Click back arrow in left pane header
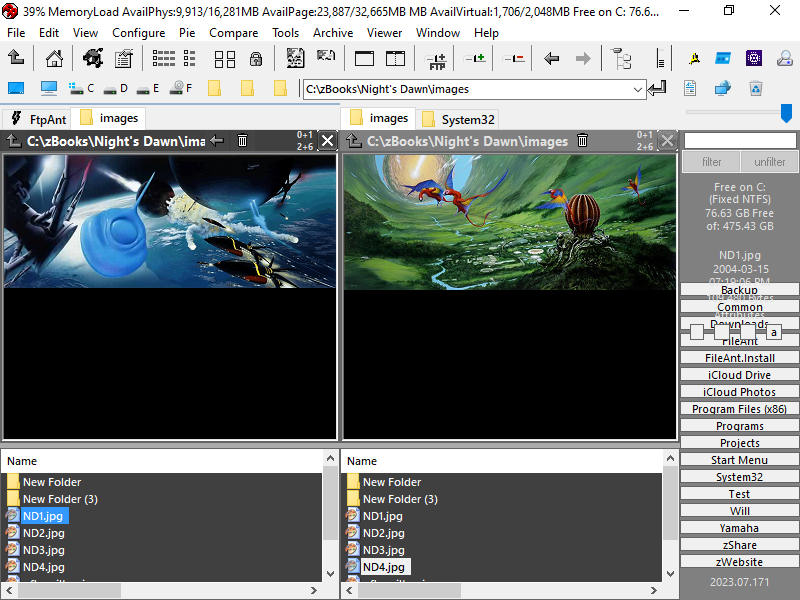The image size is (800, 600). click(217, 140)
